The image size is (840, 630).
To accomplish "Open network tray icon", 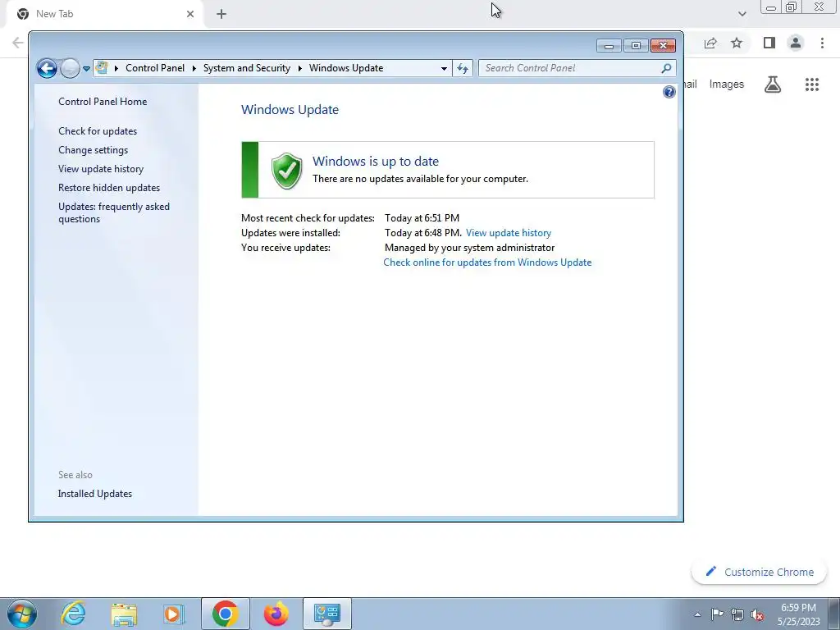I will (x=737, y=615).
